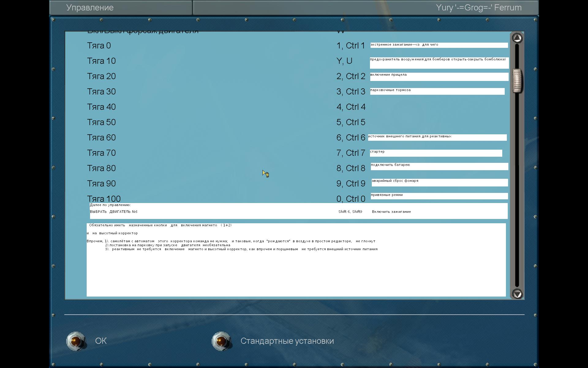Click the Тяга 30 row label
The width and height of the screenshot is (588, 368).
(101, 92)
